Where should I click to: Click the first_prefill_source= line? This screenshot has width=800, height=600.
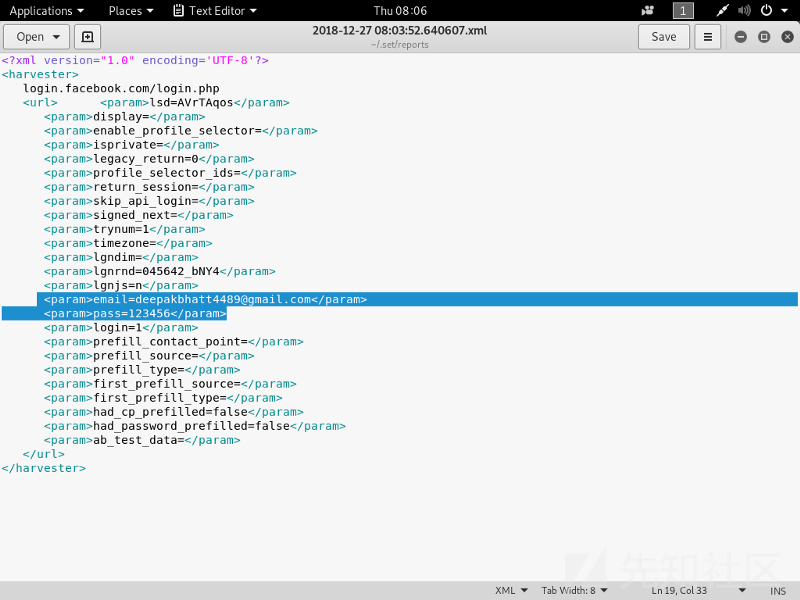pyautogui.click(x=170, y=384)
